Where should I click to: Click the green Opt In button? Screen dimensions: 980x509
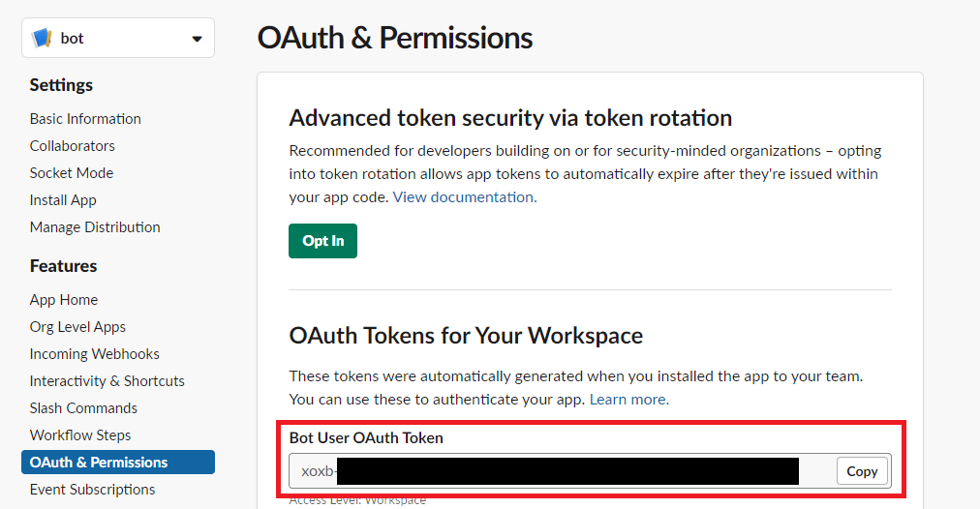tap(322, 241)
